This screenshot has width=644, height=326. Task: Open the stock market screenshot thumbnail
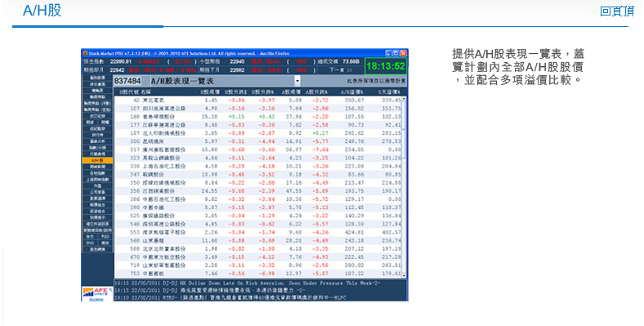tap(244, 175)
